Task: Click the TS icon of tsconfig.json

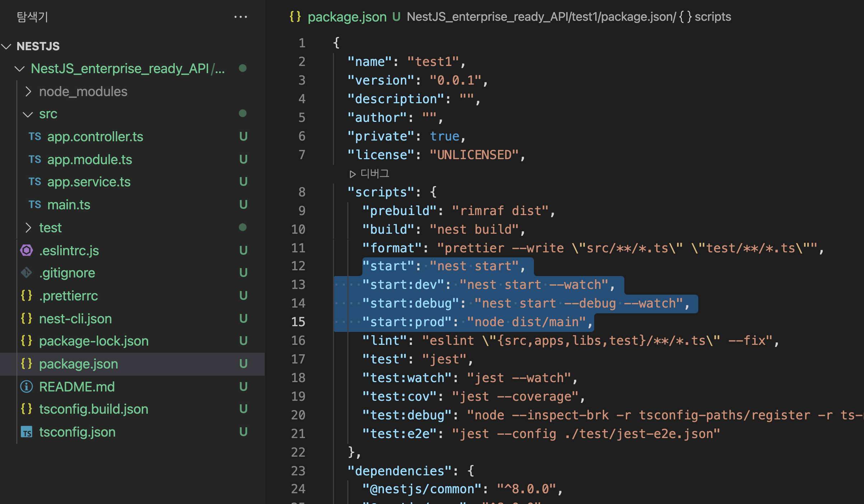Action: click(27, 432)
